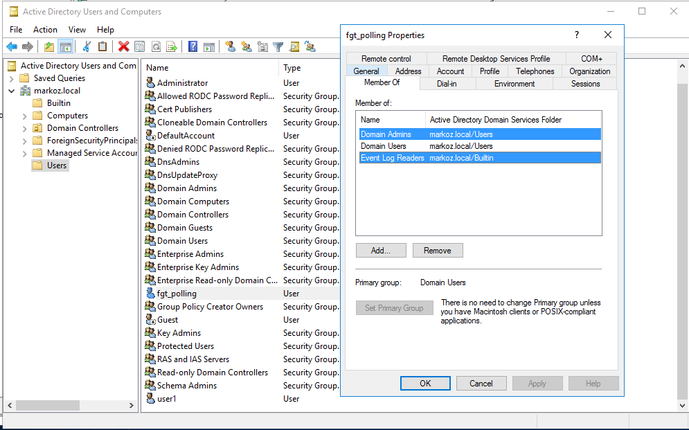The image size is (689, 430).
Task: Open the Help menu
Action: 105,29
